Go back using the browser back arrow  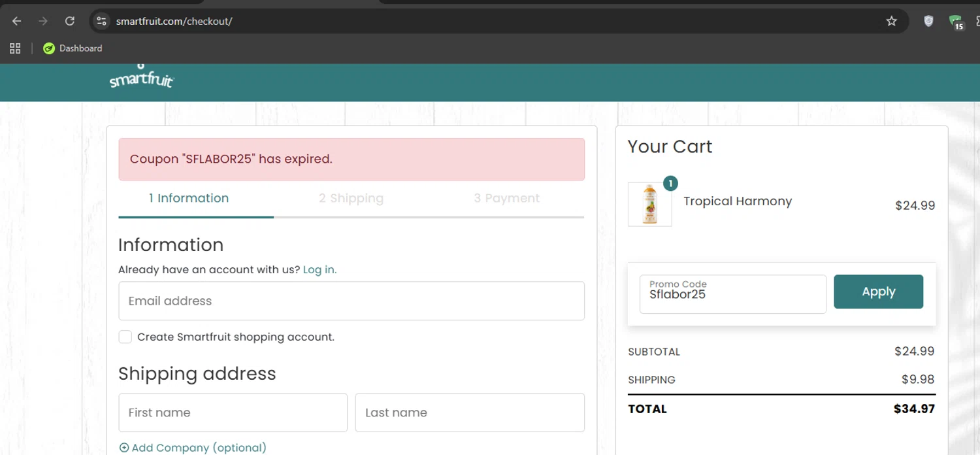(x=17, y=21)
